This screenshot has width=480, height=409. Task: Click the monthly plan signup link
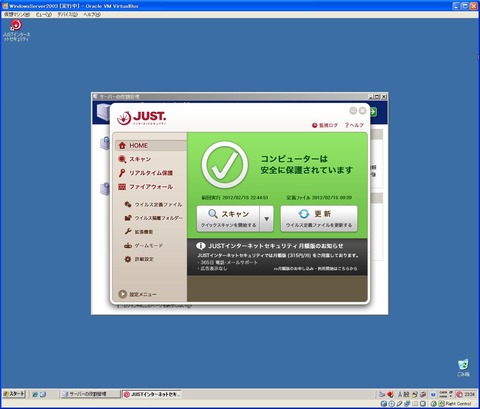point(315,268)
